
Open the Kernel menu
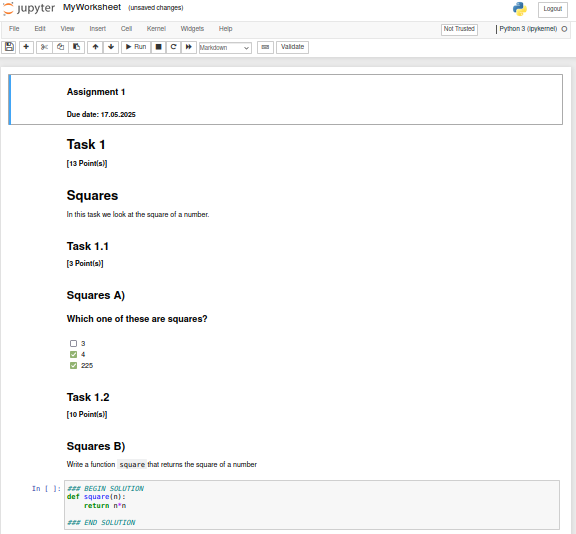(156, 29)
